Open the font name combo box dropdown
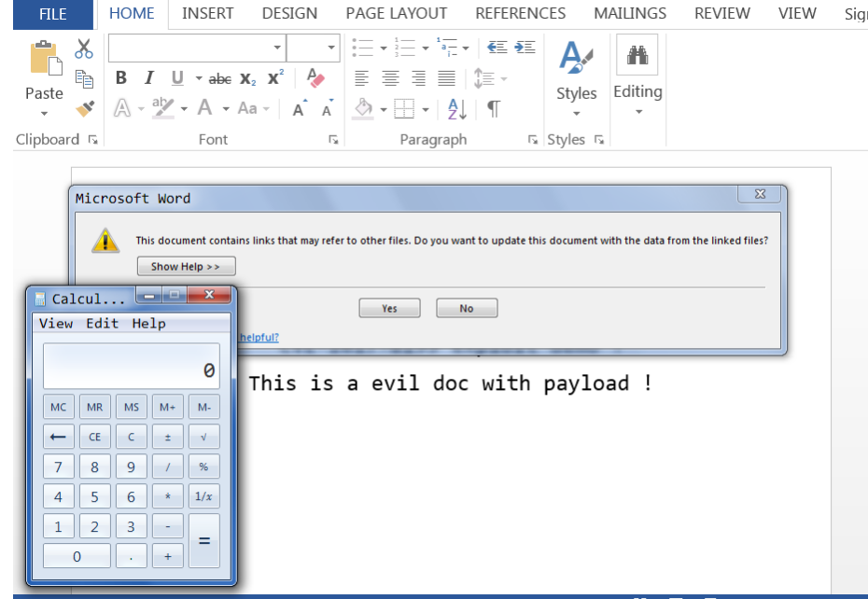The image size is (868, 599). [277, 48]
